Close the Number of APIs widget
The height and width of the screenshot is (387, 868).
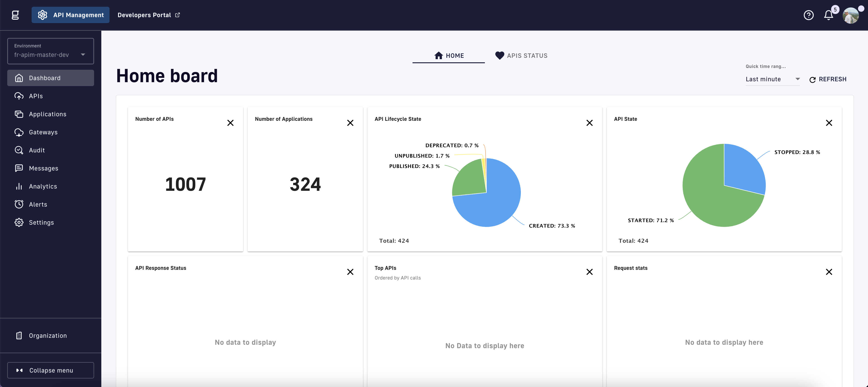tap(230, 123)
